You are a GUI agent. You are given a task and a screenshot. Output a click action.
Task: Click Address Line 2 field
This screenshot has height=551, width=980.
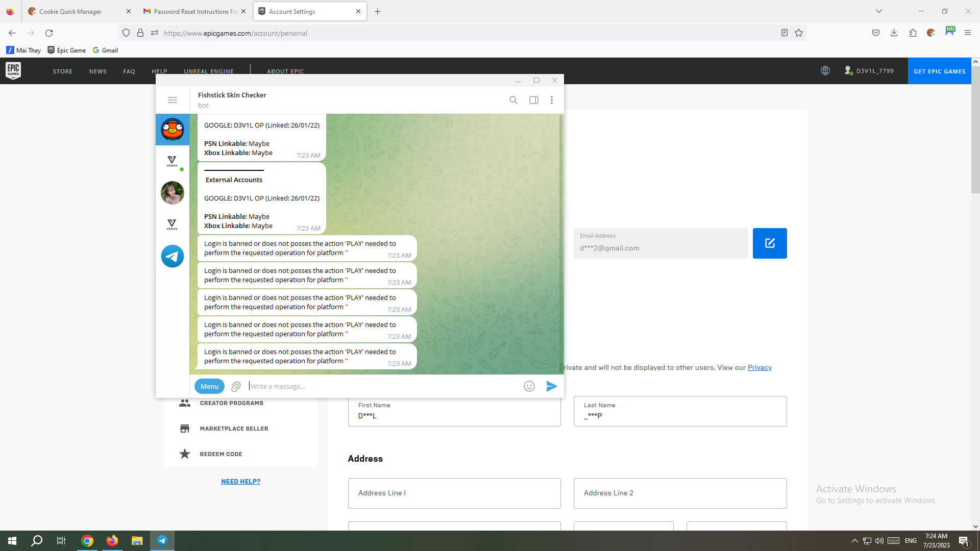pos(680,493)
